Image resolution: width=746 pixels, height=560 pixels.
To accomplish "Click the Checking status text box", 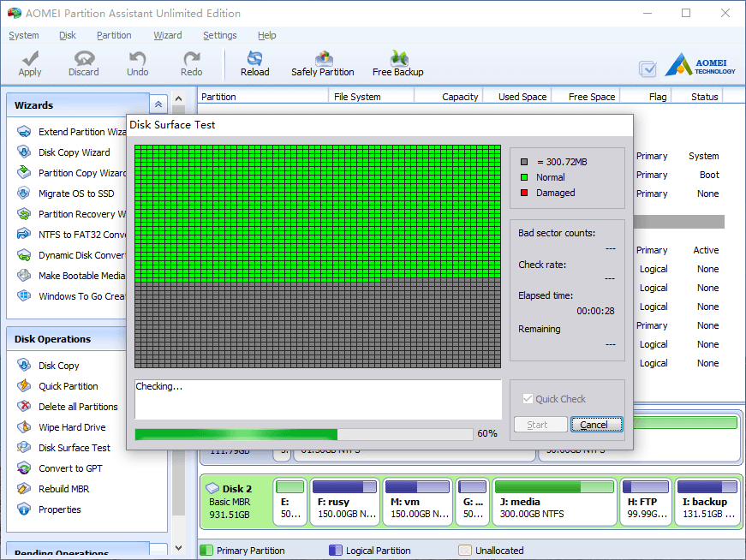I will point(318,399).
